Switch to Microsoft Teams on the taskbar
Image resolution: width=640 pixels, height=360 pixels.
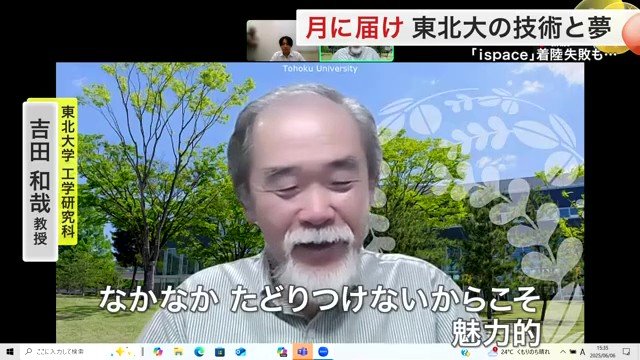pyautogui.click(x=302, y=351)
